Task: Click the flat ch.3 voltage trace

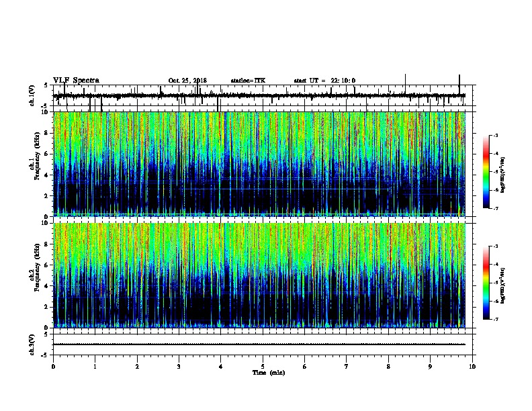Action: pyautogui.click(x=259, y=345)
